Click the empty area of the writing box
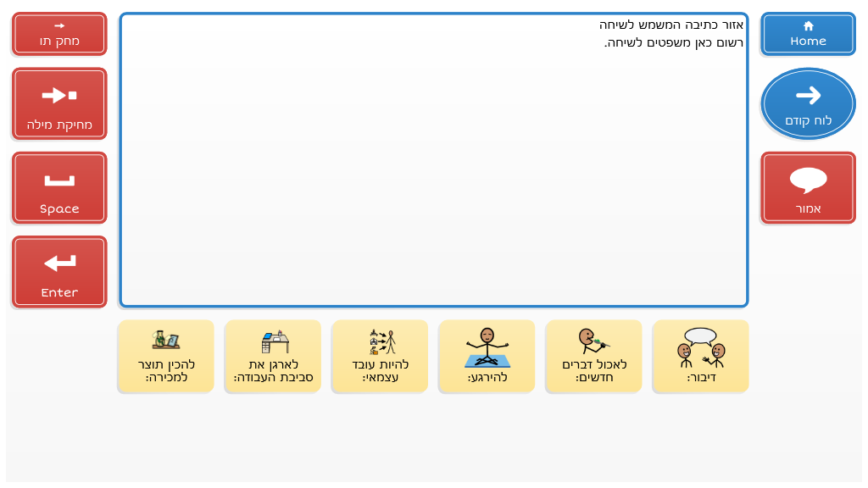 (x=432, y=186)
